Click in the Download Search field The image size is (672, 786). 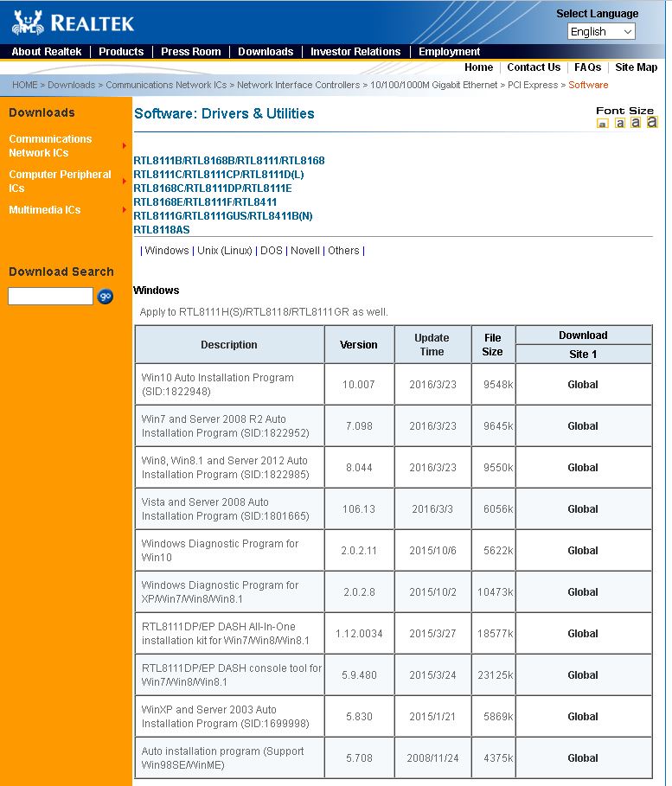[x=50, y=297]
